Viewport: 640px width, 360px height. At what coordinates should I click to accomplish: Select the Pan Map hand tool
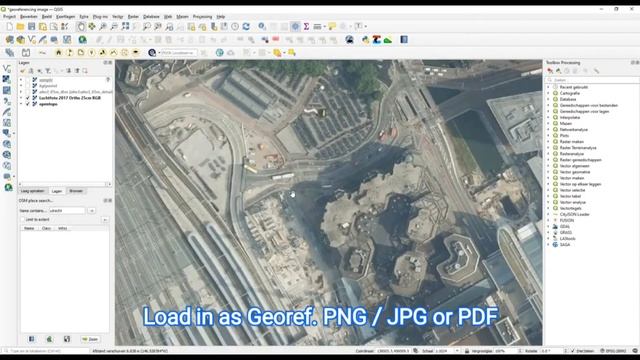81,27
